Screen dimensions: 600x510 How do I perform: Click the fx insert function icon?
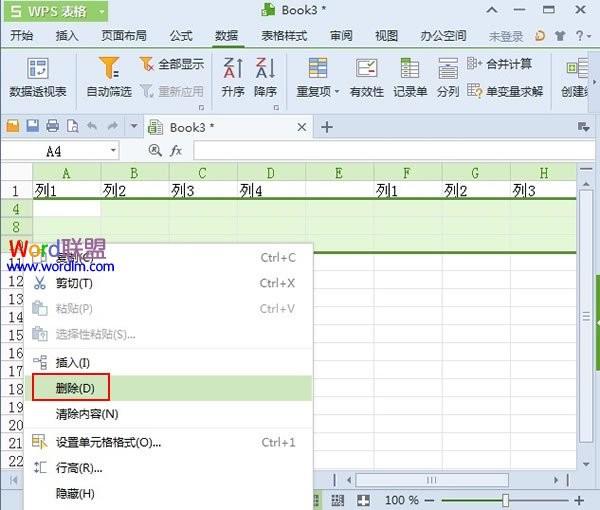tap(176, 150)
